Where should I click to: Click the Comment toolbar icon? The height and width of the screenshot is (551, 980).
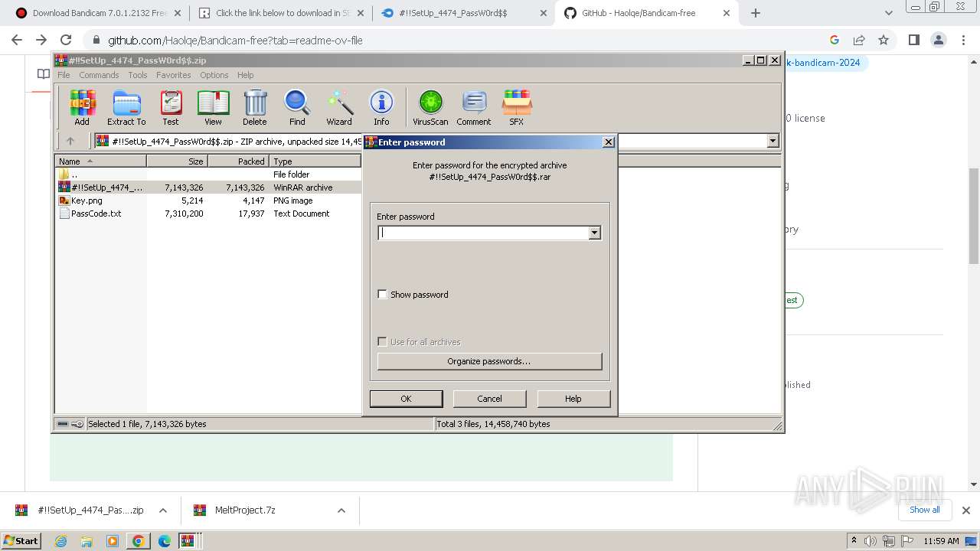(474, 107)
